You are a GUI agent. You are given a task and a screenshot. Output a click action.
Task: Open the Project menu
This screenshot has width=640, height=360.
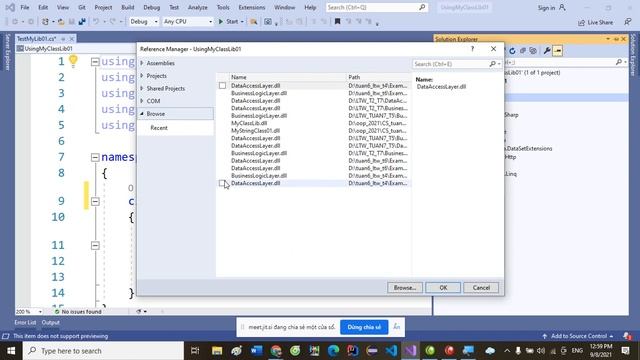103,7
